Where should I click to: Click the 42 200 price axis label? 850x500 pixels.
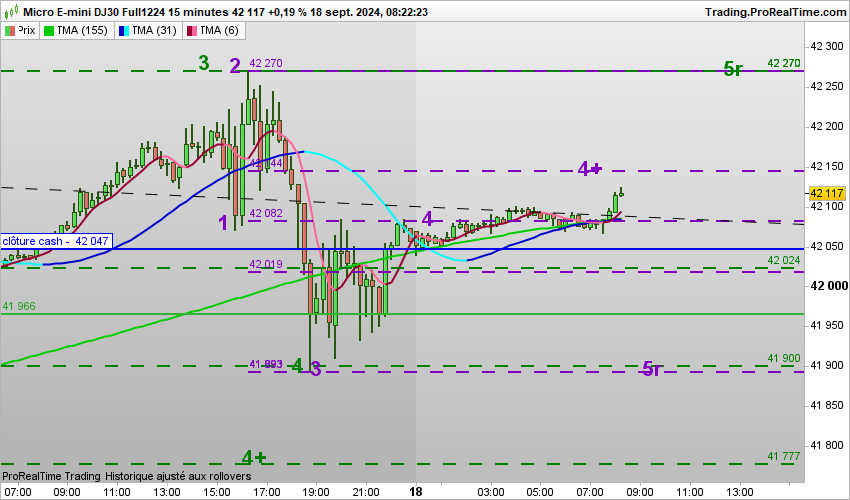[827, 126]
